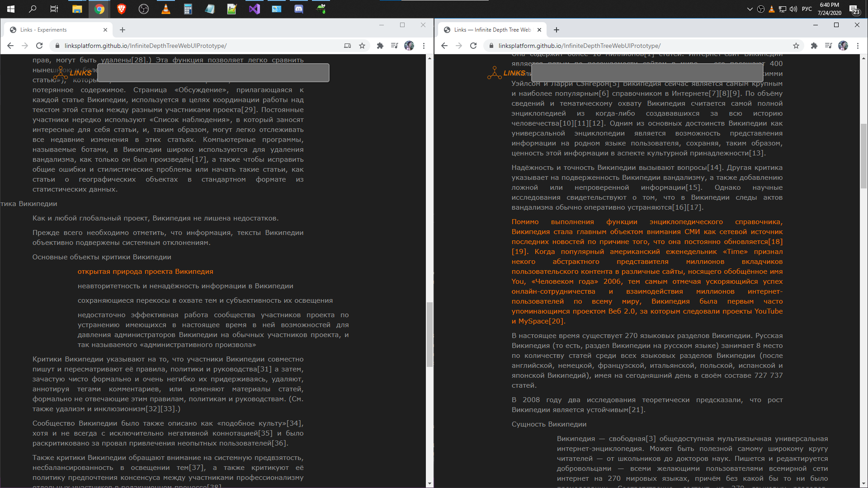Click the scroll-up arrow in the right window
The image size is (868, 488).
(863, 58)
